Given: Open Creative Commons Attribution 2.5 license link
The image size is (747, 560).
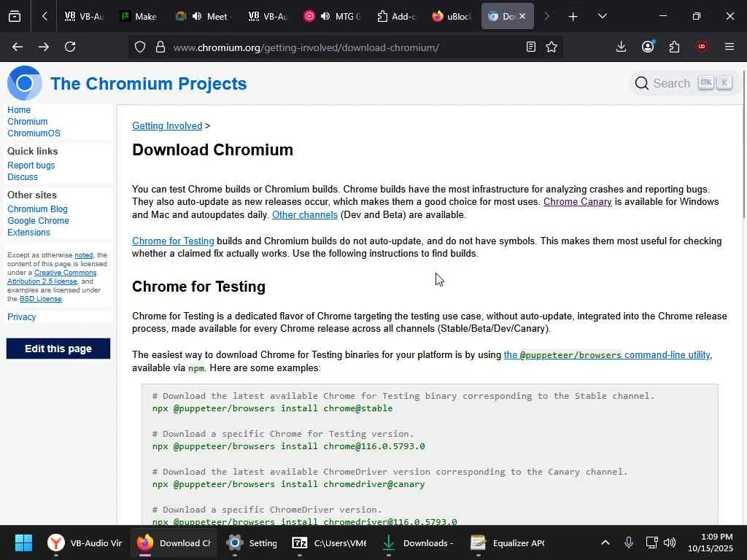Looking at the screenshot, I should click(x=53, y=276).
